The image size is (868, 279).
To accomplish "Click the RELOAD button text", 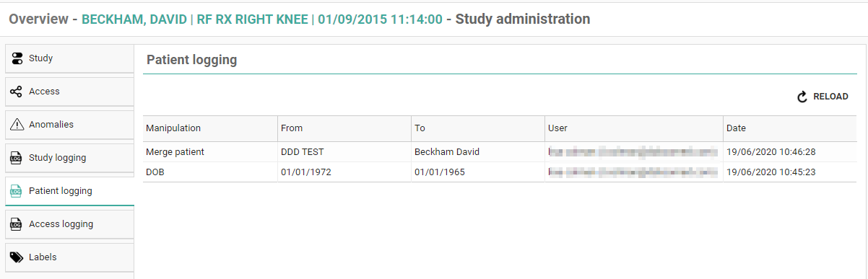I will (x=830, y=97).
